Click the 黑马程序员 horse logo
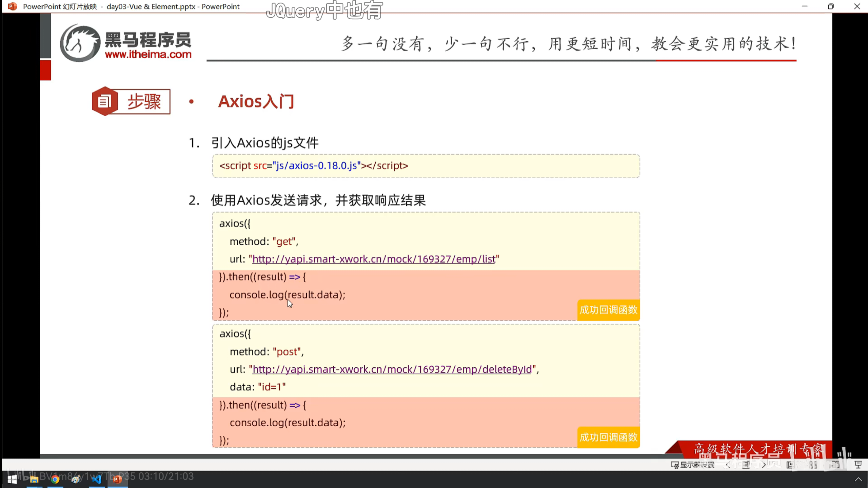This screenshot has height=488, width=868. pyautogui.click(x=80, y=43)
